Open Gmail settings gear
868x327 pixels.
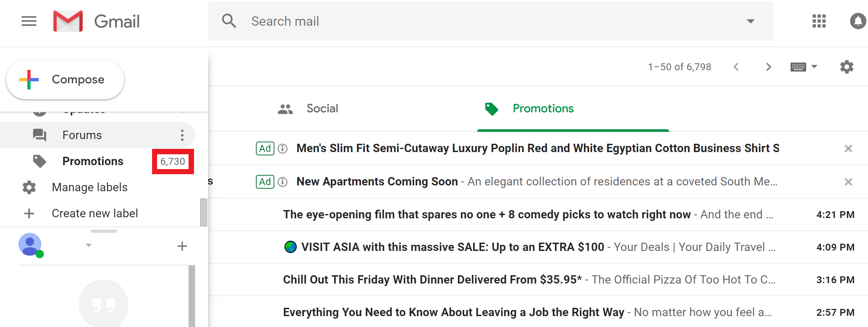pos(846,67)
